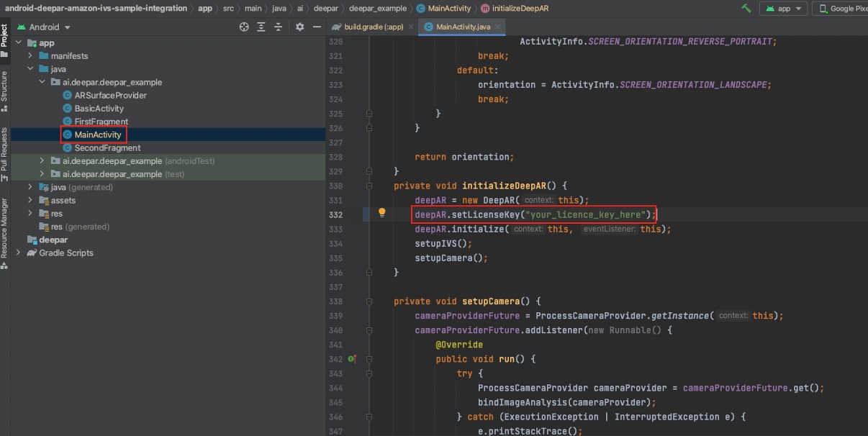Expand the manifests folder
This screenshot has width=868, height=436.
[x=30, y=56]
